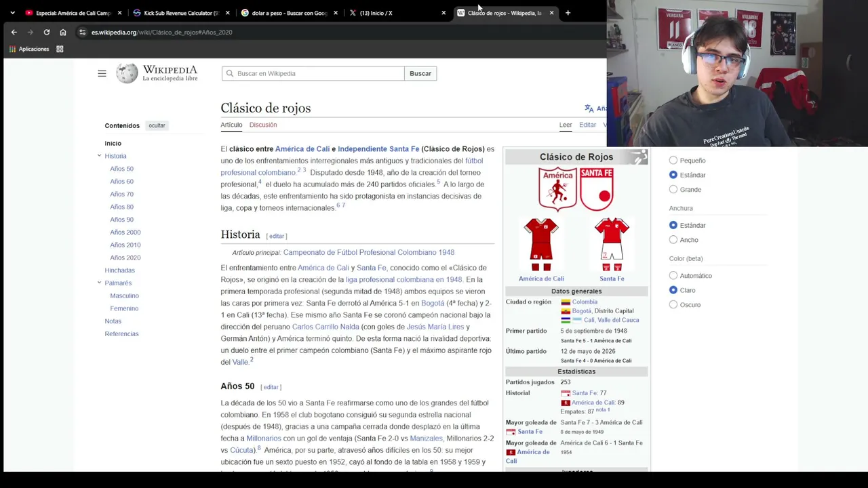Focus the Buscar en Wikipedia search field

tap(313, 73)
